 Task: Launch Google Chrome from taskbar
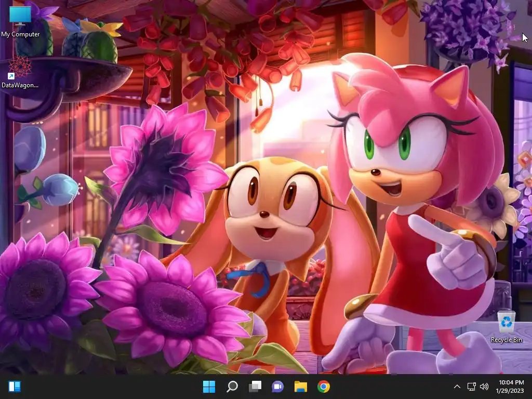click(323, 387)
